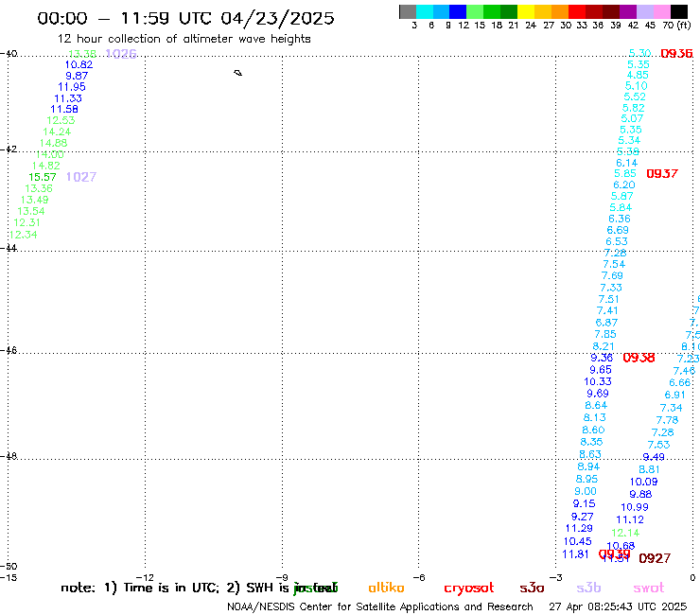Click the wave height value '10.45'
The width and height of the screenshot is (700, 615).
coord(578,542)
